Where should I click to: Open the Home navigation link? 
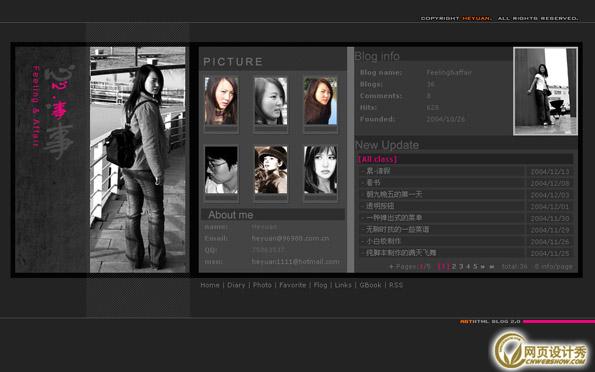[x=210, y=285]
